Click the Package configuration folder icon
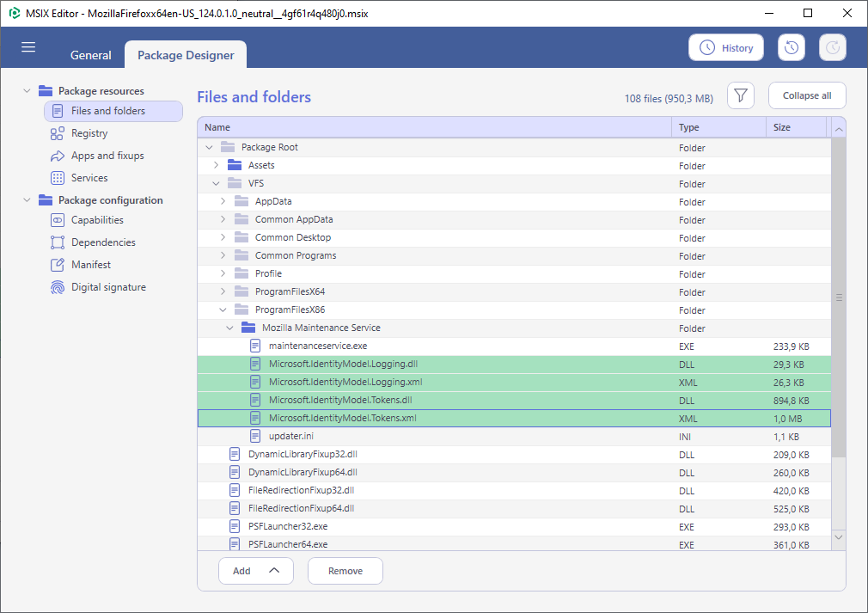This screenshot has width=868, height=613. click(x=46, y=200)
